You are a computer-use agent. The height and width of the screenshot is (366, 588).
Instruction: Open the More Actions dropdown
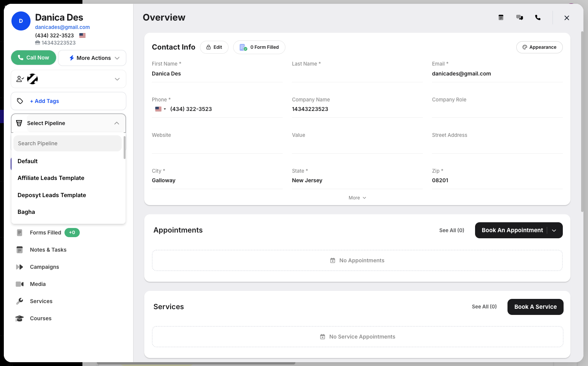coord(92,58)
